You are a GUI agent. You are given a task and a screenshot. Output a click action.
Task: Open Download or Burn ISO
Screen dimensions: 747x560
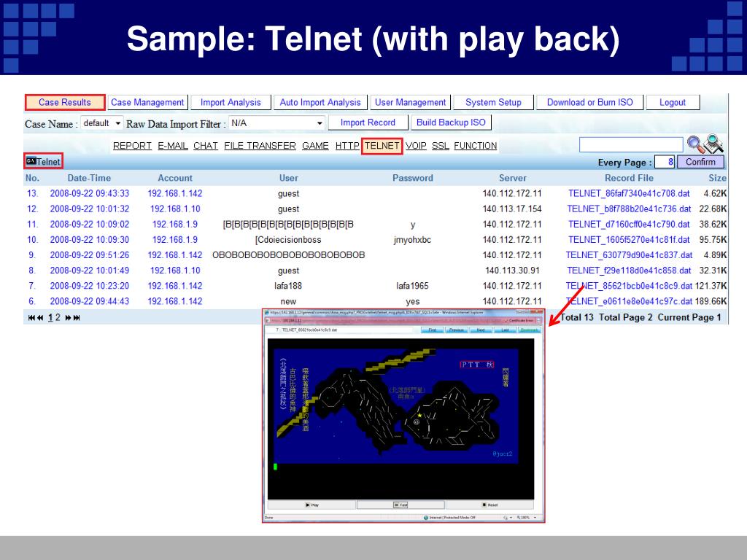pos(589,102)
